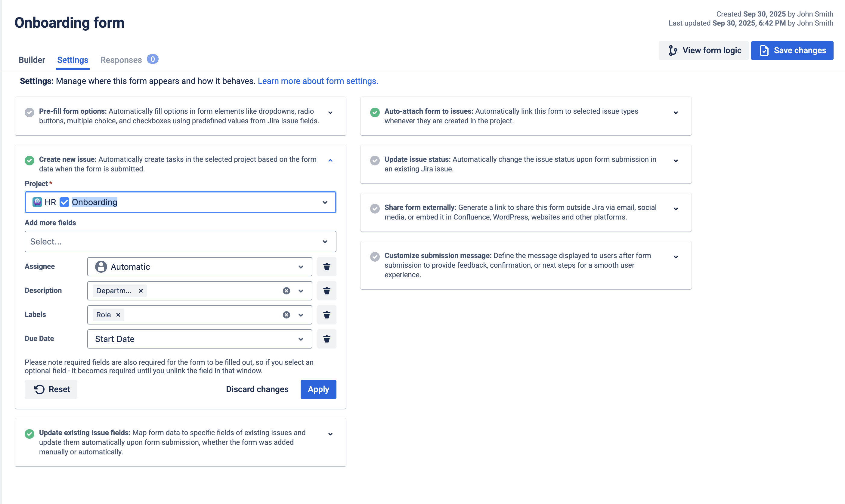This screenshot has height=504, width=845.
Task: Toggle the Share form externally checkmark
Action: coord(375,208)
